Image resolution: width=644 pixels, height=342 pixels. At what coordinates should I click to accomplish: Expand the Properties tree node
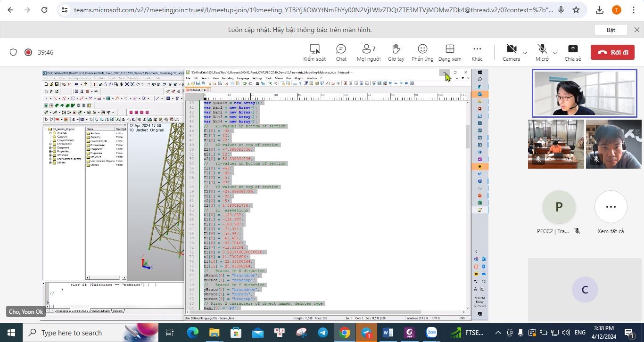pyautogui.click(x=50, y=151)
